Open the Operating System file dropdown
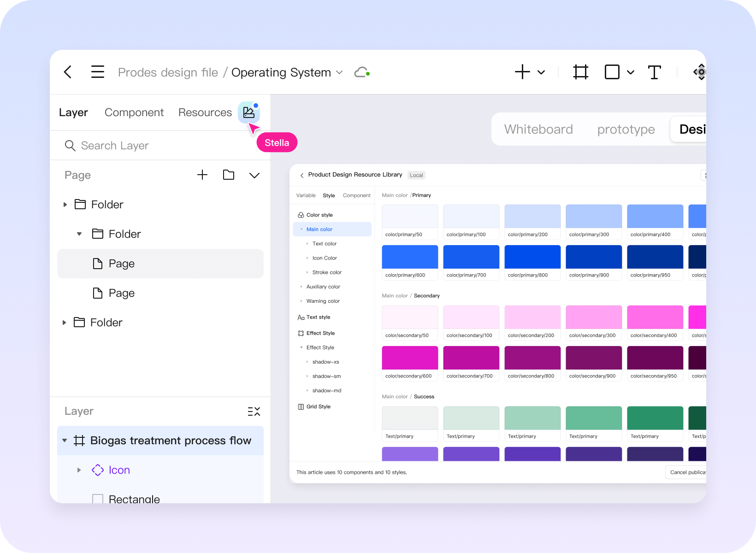The height and width of the screenshot is (553, 756). pyautogui.click(x=339, y=72)
